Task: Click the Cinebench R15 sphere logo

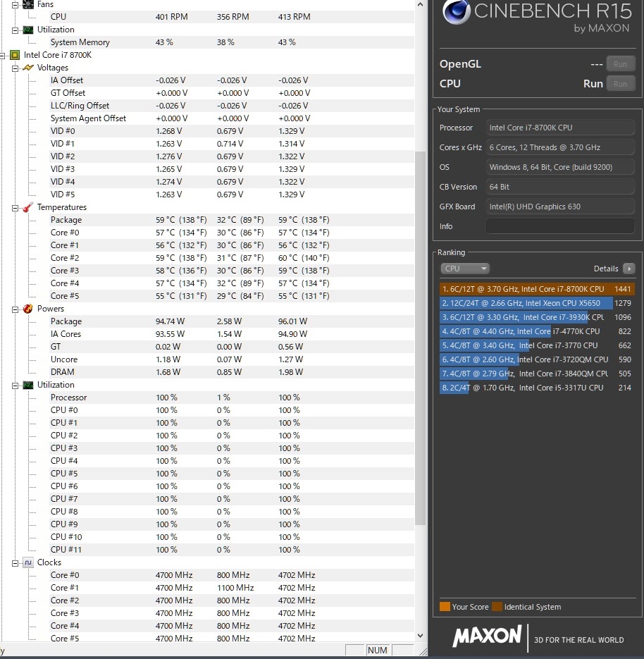Action: pos(457,12)
